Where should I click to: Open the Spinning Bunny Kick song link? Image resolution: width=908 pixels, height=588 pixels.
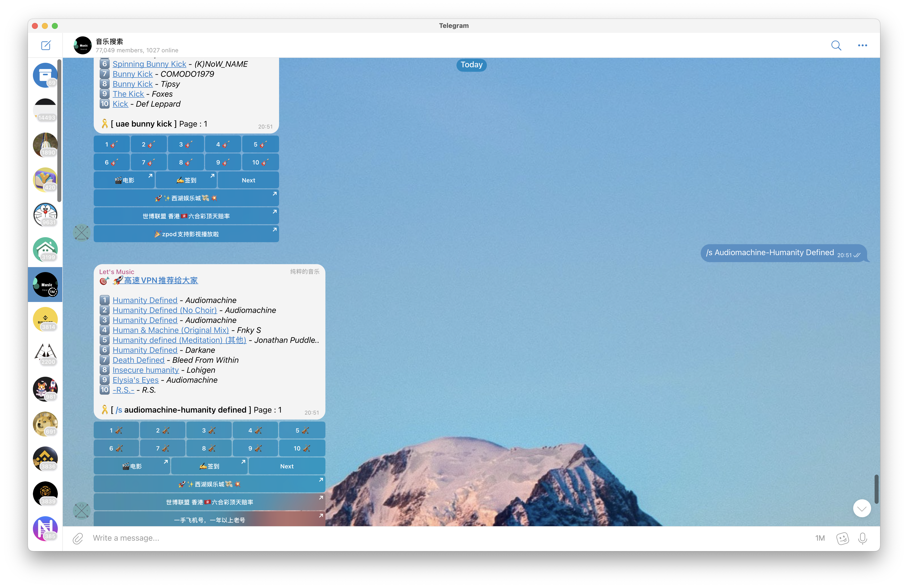pyautogui.click(x=149, y=64)
